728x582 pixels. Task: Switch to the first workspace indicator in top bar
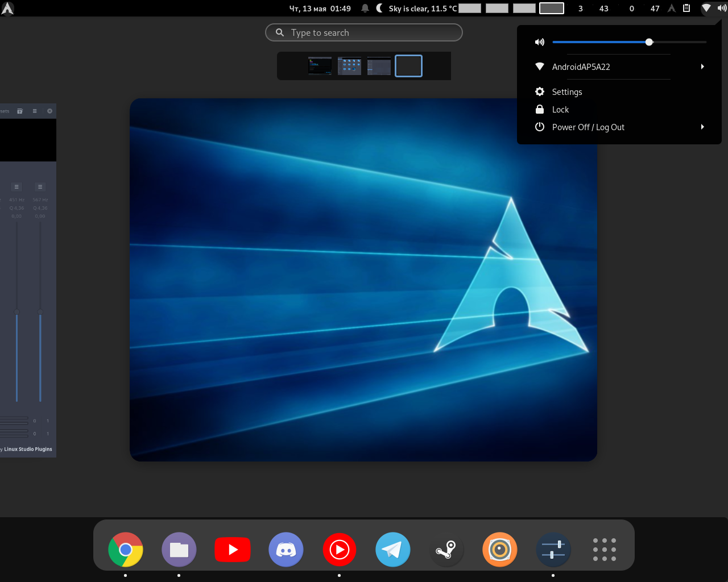tap(470, 8)
